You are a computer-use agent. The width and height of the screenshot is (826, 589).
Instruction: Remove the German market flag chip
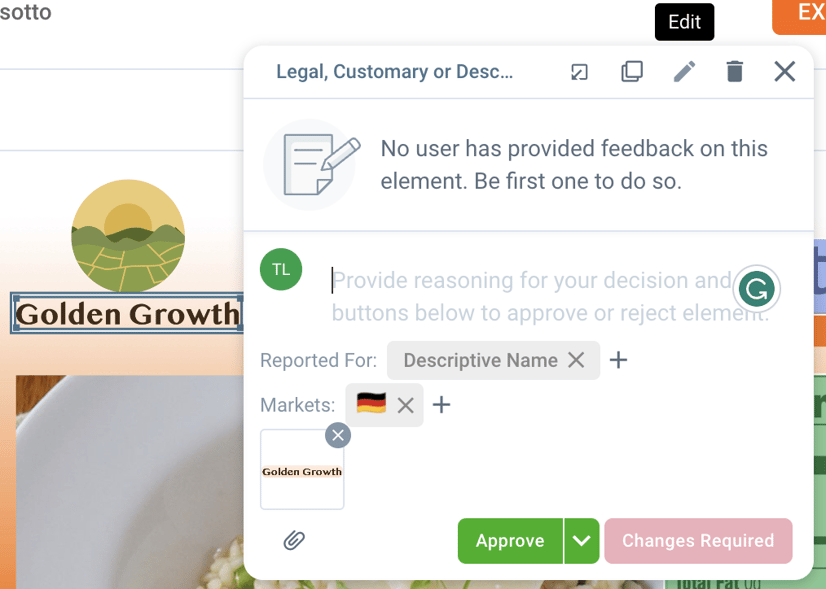(405, 405)
